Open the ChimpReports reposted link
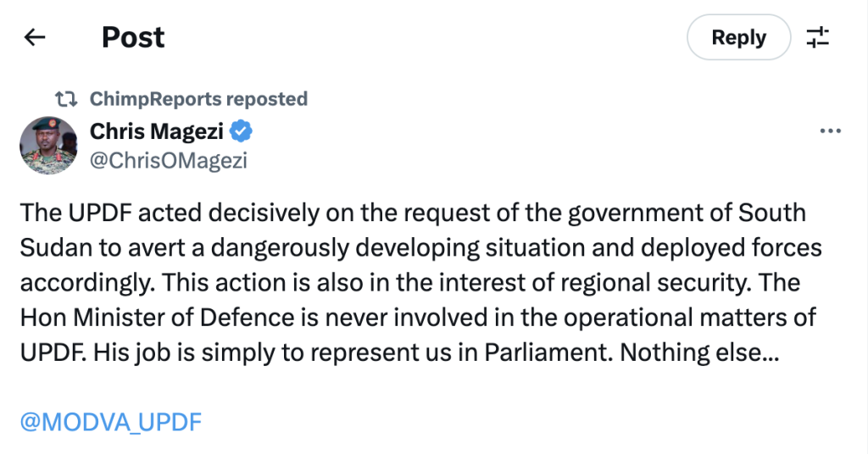This screenshot has height=454, width=868. [x=198, y=99]
